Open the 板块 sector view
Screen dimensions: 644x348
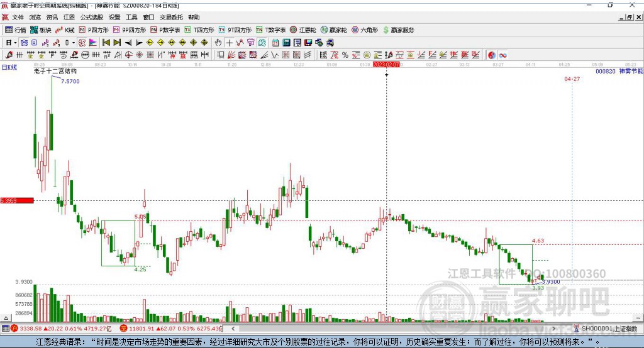41,30
